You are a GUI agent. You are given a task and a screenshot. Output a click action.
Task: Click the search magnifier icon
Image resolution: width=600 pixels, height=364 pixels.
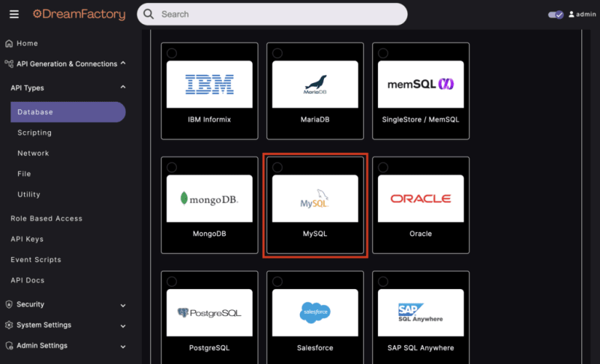point(148,14)
